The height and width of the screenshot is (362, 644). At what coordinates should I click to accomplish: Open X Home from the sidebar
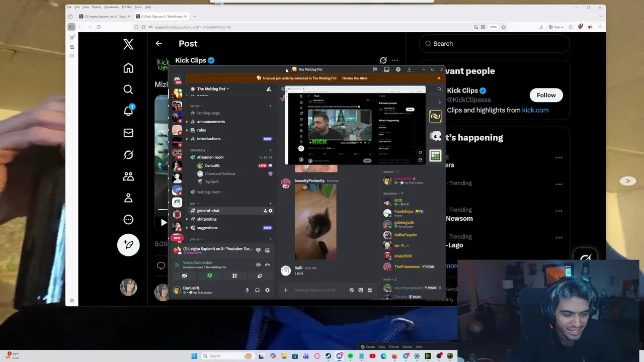pos(128,68)
